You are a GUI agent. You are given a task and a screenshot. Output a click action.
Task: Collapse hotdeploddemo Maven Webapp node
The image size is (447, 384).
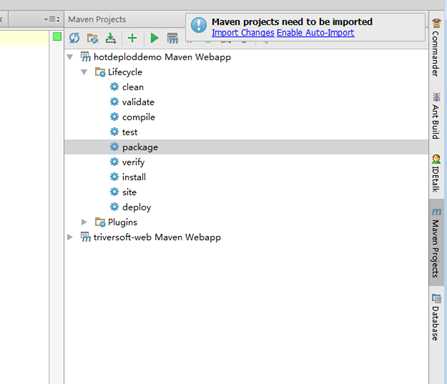[70, 57]
